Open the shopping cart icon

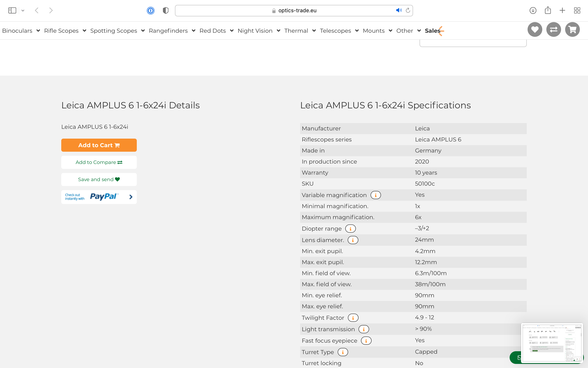[572, 29]
